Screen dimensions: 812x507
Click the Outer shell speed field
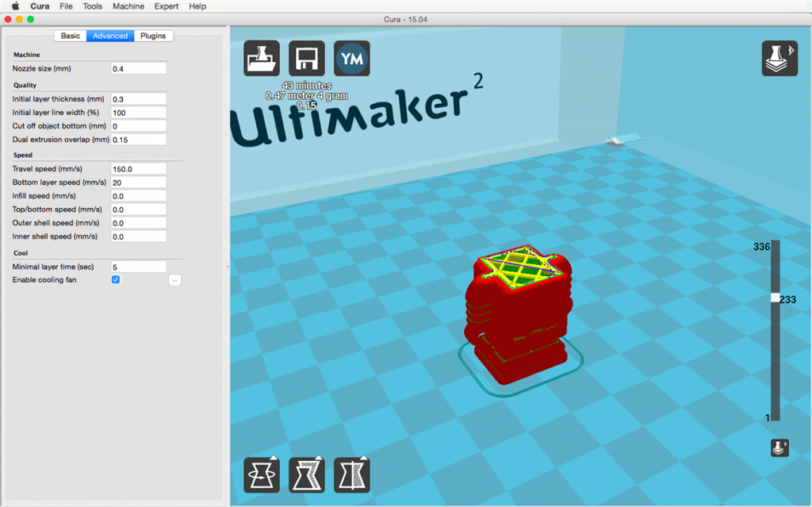click(139, 223)
